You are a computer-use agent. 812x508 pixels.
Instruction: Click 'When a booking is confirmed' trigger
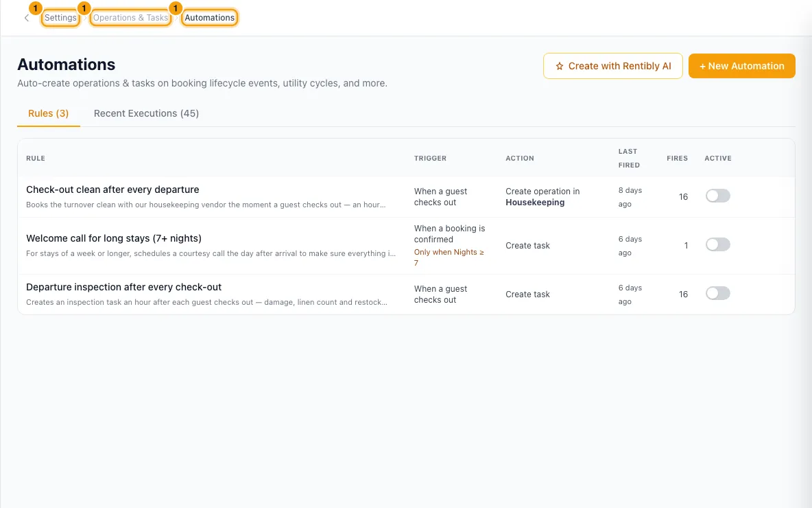449,234
